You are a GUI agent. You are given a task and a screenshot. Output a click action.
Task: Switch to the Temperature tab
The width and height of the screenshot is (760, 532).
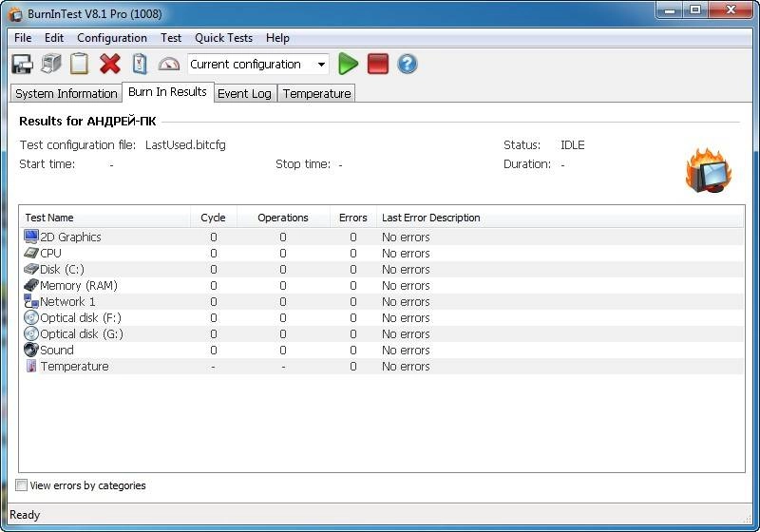point(316,93)
